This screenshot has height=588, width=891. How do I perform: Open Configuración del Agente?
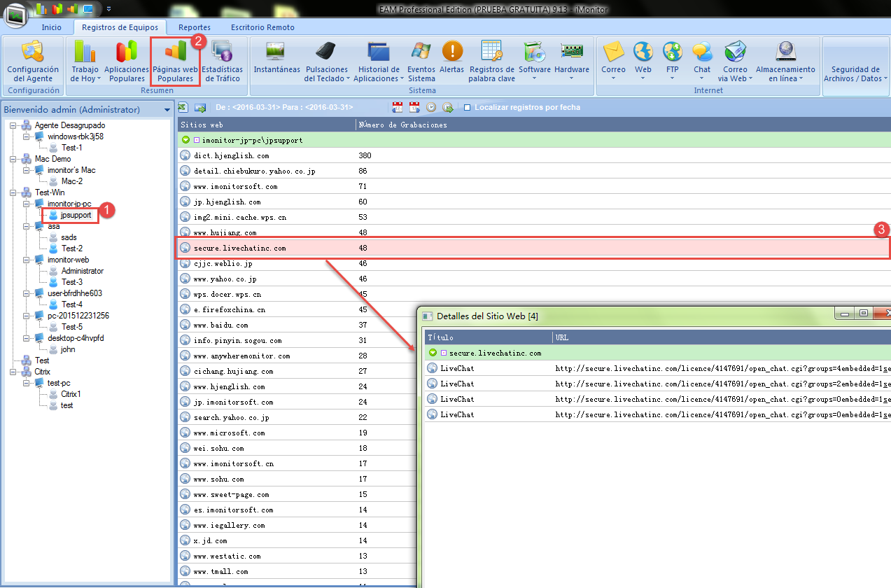[33, 60]
